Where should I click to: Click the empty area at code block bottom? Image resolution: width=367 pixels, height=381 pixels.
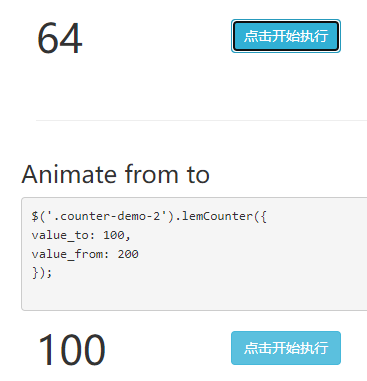[x=194, y=296]
